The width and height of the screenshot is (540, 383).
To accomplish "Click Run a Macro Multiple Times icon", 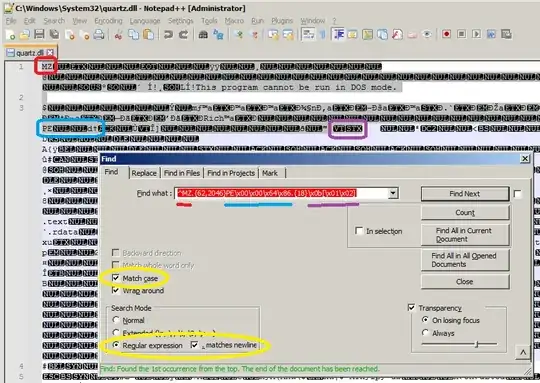I will tap(491, 34).
